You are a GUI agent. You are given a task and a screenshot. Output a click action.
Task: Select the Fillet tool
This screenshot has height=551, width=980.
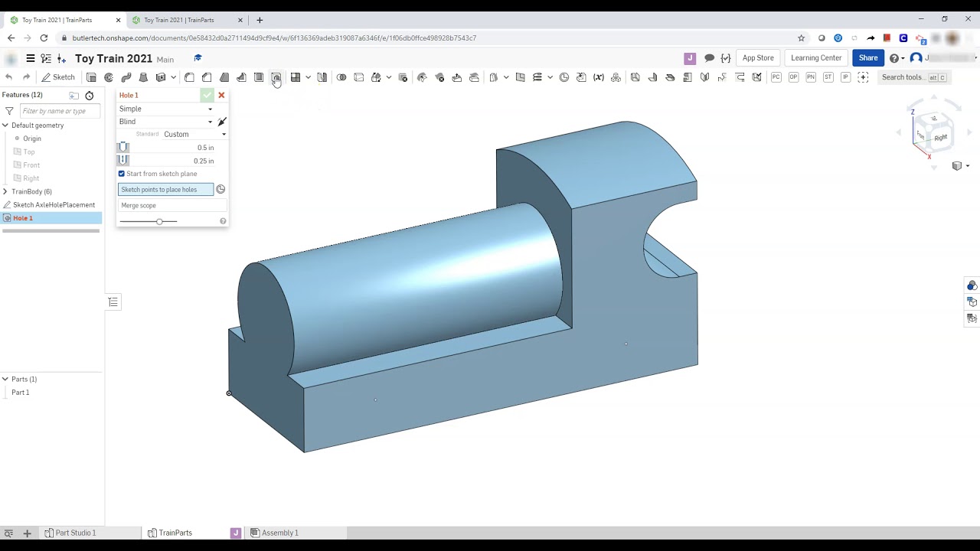tap(189, 77)
